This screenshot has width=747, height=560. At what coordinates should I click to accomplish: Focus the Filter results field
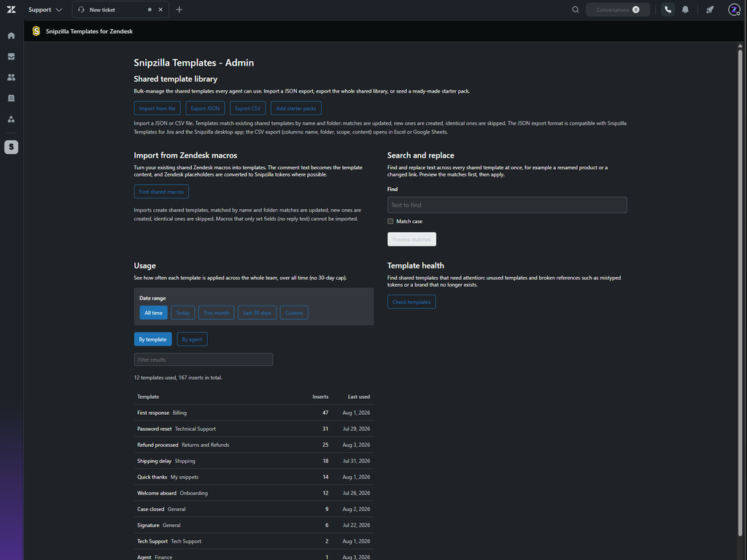pyautogui.click(x=204, y=359)
